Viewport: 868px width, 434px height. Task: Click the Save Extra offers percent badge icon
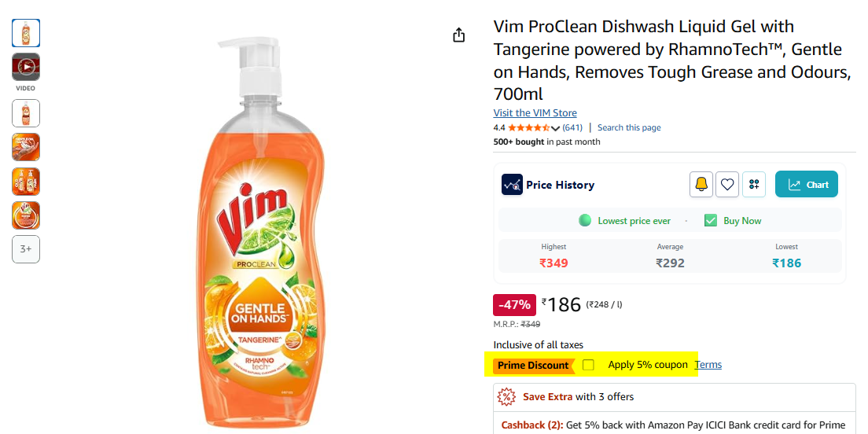coord(507,397)
